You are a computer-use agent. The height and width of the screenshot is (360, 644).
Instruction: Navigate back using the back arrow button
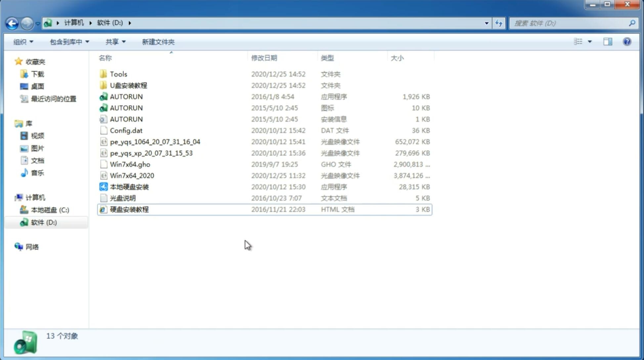point(12,22)
